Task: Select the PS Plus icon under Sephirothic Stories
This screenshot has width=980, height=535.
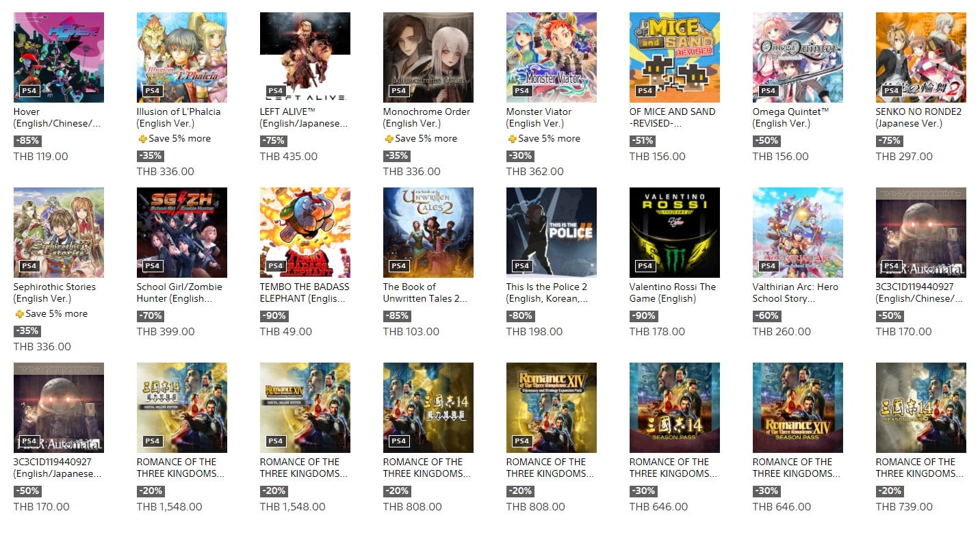Action: pyautogui.click(x=19, y=314)
